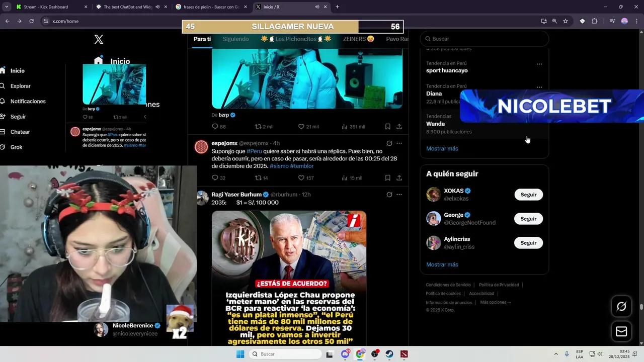This screenshot has width=644, height=362.
Task: Share the bzrp post
Action: pos(399,127)
